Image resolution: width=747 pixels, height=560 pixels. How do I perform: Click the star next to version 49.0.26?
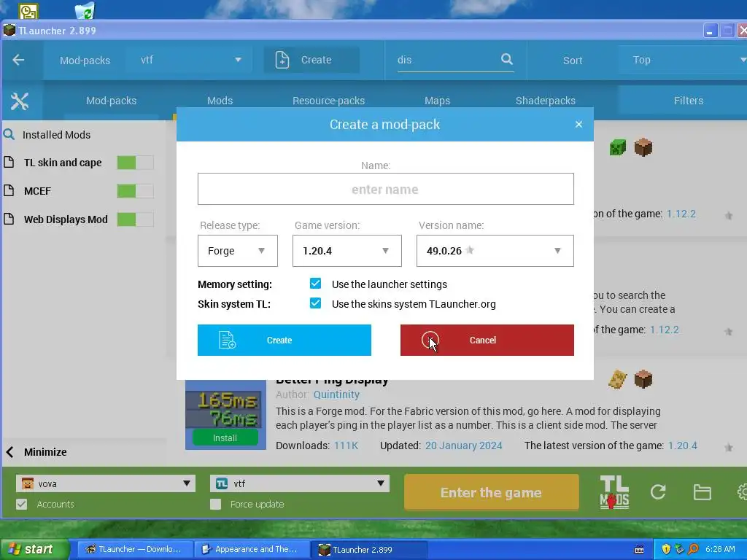tap(470, 250)
